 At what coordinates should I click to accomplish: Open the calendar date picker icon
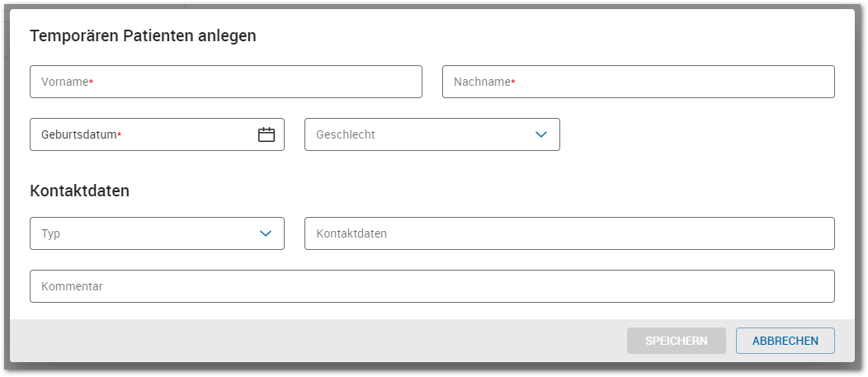pyautogui.click(x=266, y=134)
